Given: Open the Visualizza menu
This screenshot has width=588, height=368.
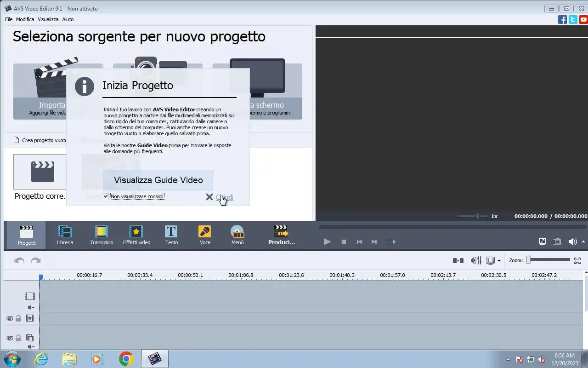Looking at the screenshot, I should [48, 19].
